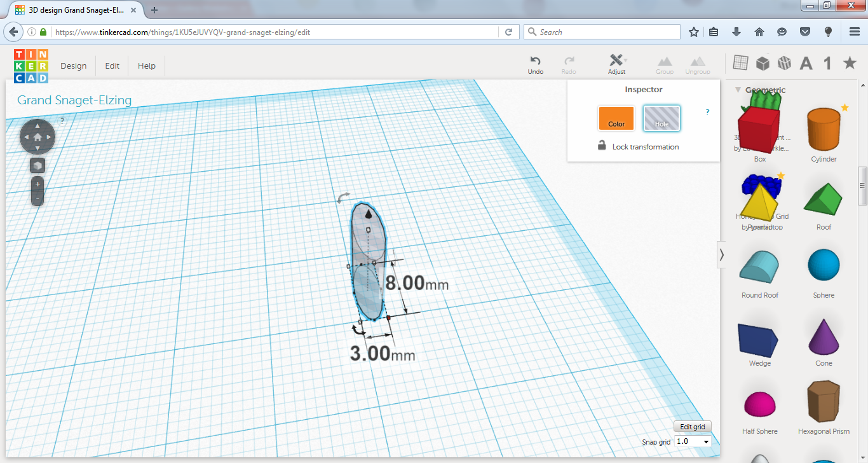Collapse the shapes side panel arrow
This screenshot has height=463, width=868.
click(721, 254)
